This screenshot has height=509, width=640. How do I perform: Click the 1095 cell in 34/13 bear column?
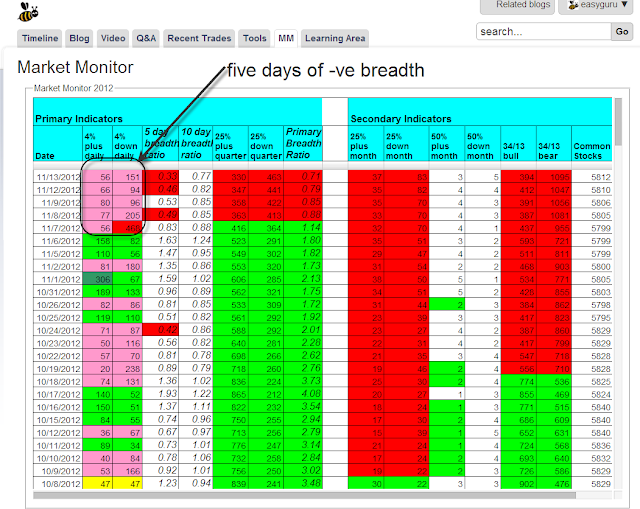pos(554,177)
